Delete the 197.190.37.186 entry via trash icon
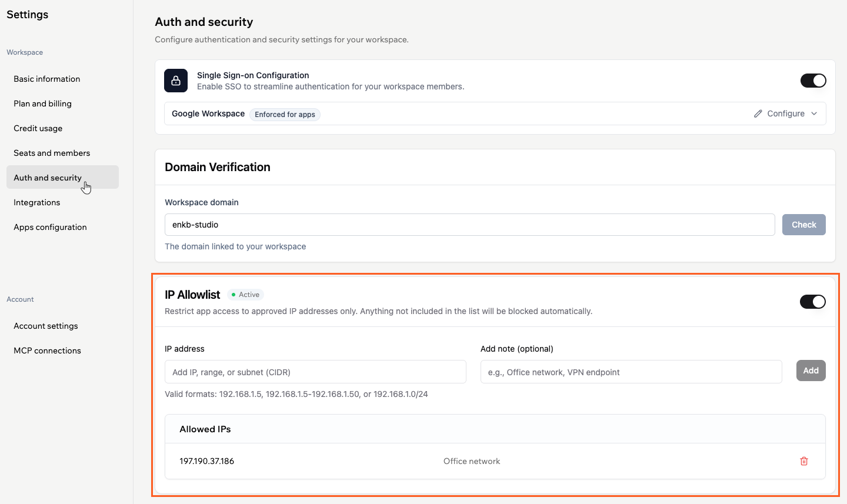 (803, 461)
